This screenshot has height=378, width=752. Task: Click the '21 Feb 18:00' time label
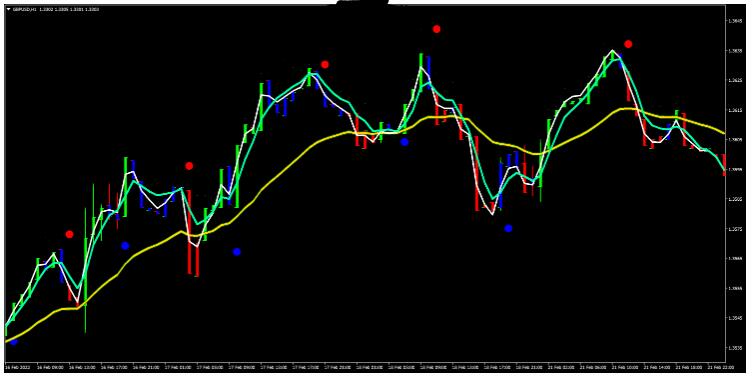689,367
